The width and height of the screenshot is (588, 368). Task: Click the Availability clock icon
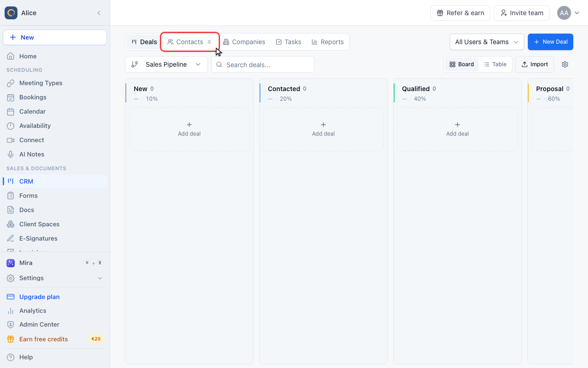pyautogui.click(x=11, y=126)
